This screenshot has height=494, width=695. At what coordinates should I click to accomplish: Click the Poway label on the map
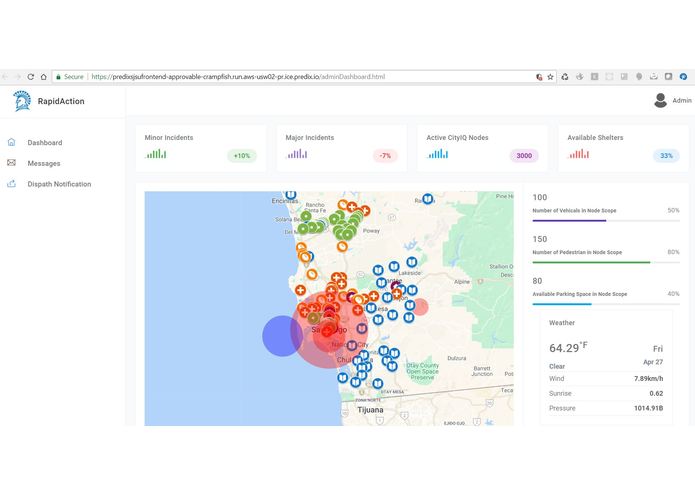[x=371, y=231]
